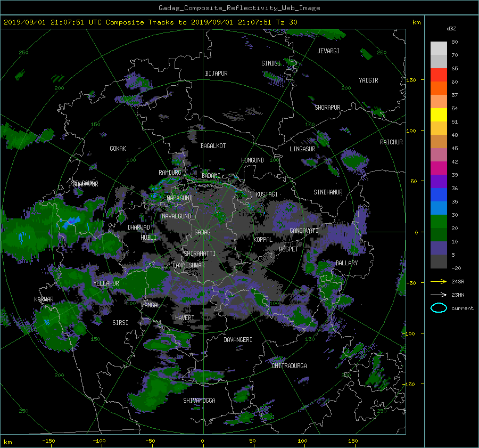The width and height of the screenshot is (479, 448).
Task: Click the LINGASUR city label
Action: point(302,149)
